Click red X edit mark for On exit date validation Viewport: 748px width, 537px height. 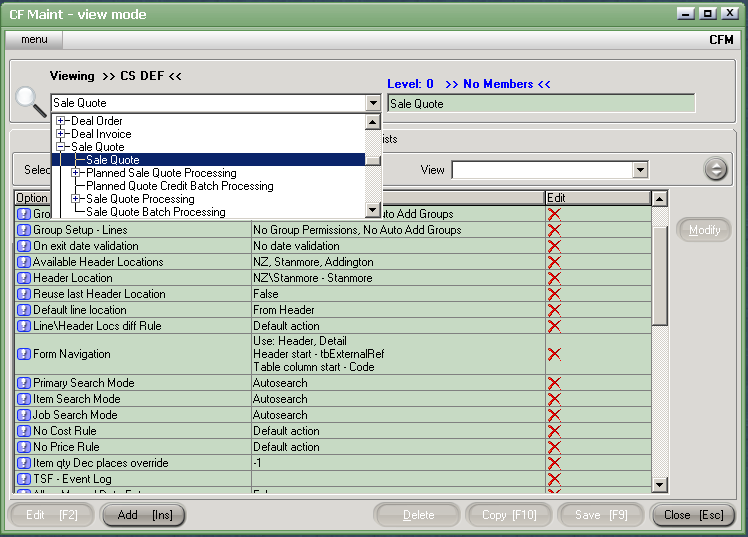coord(554,246)
